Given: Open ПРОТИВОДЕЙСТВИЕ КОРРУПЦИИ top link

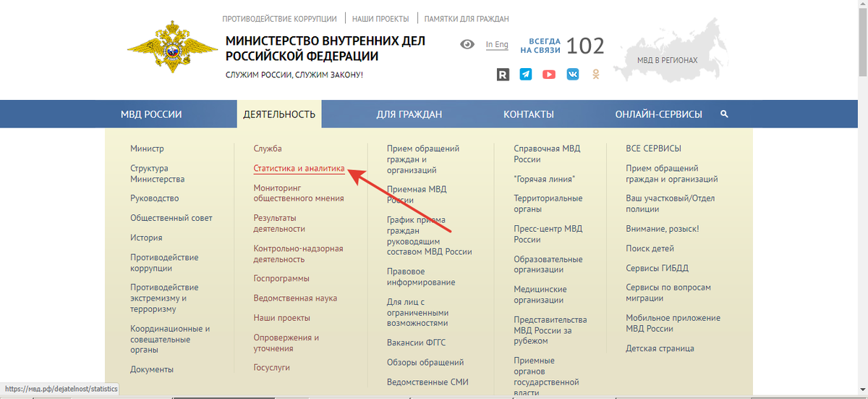Looking at the screenshot, I should point(279,19).
